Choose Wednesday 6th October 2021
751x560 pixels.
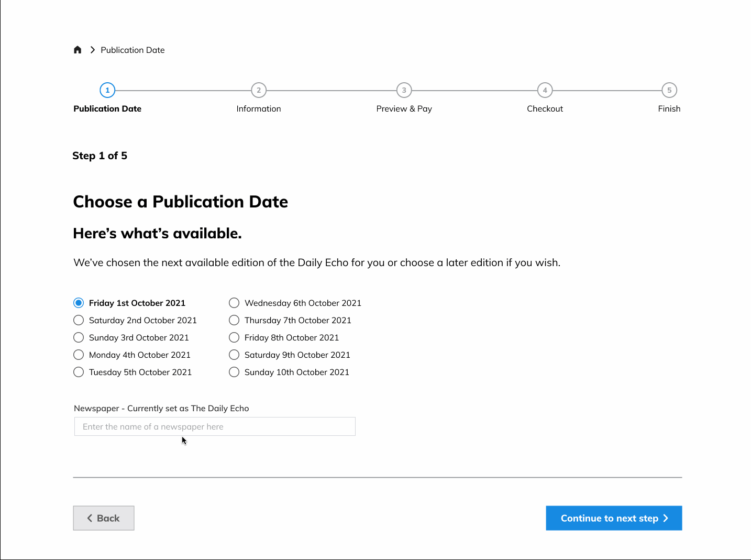pos(234,303)
